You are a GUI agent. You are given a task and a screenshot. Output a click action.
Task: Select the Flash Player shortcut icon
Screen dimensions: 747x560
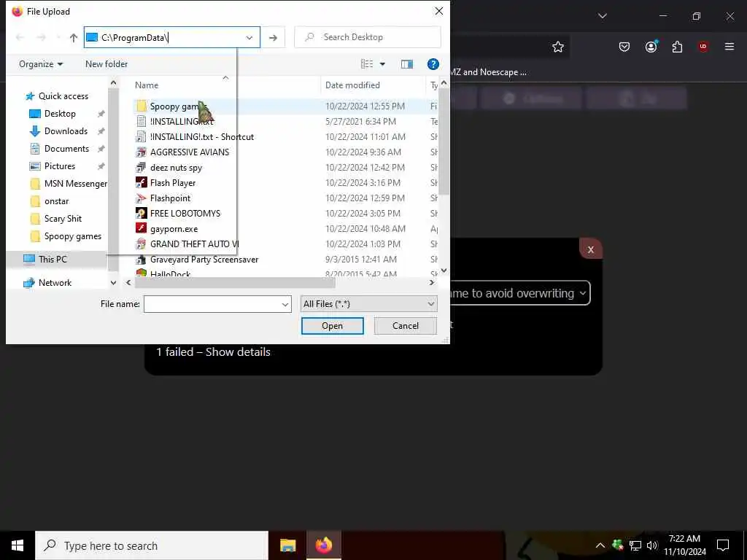[141, 182]
